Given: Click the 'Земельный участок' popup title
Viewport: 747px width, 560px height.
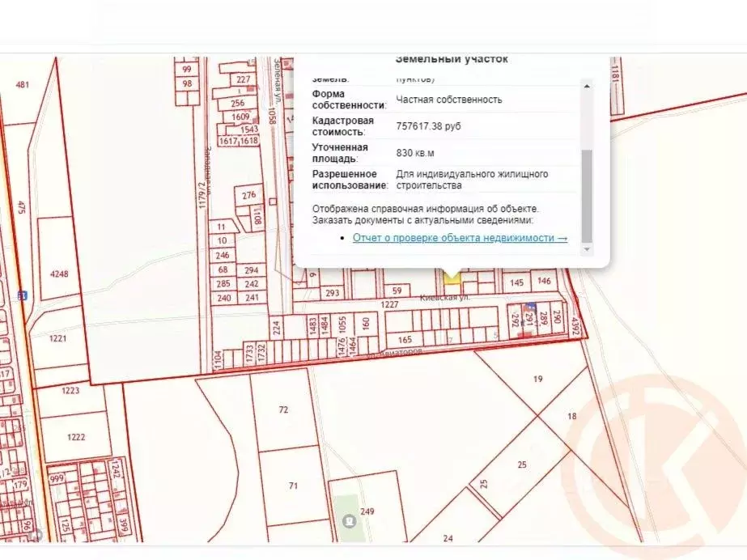Looking at the screenshot, I should 452,59.
